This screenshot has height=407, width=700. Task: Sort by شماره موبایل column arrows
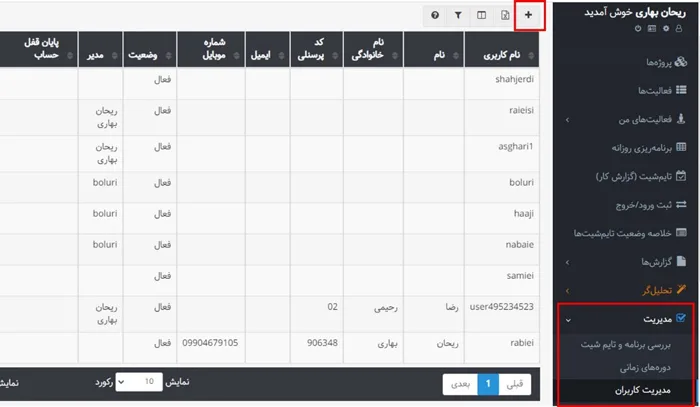pyautogui.click(x=237, y=55)
